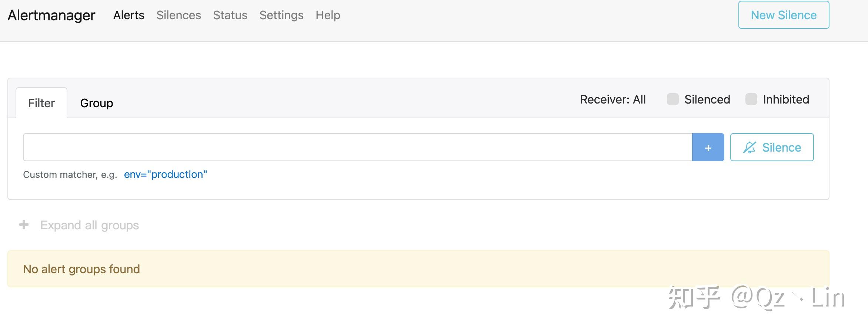Select the Filter tab
This screenshot has width=868, height=335.
point(41,103)
